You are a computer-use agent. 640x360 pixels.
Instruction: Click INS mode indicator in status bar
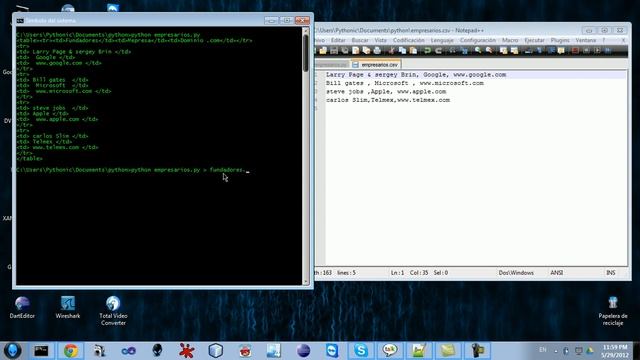tap(611, 273)
